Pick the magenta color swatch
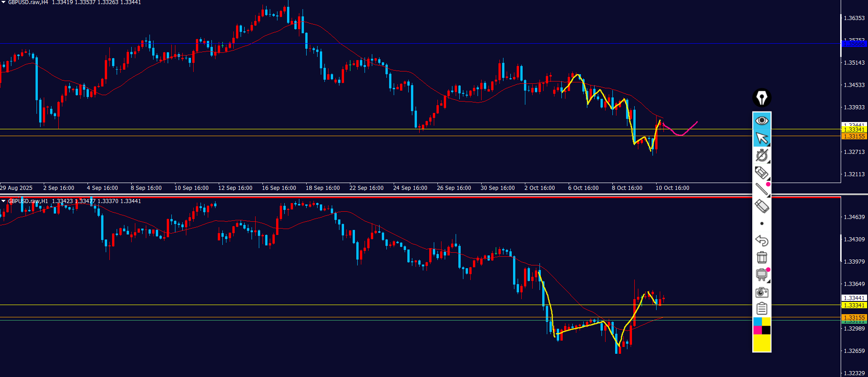This screenshot has width=868, height=377. point(757,330)
